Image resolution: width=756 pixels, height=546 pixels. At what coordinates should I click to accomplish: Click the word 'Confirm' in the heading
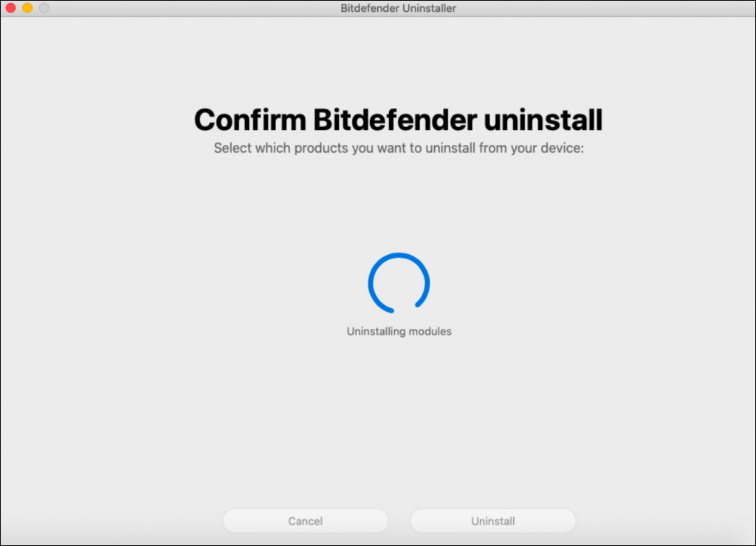pos(250,119)
